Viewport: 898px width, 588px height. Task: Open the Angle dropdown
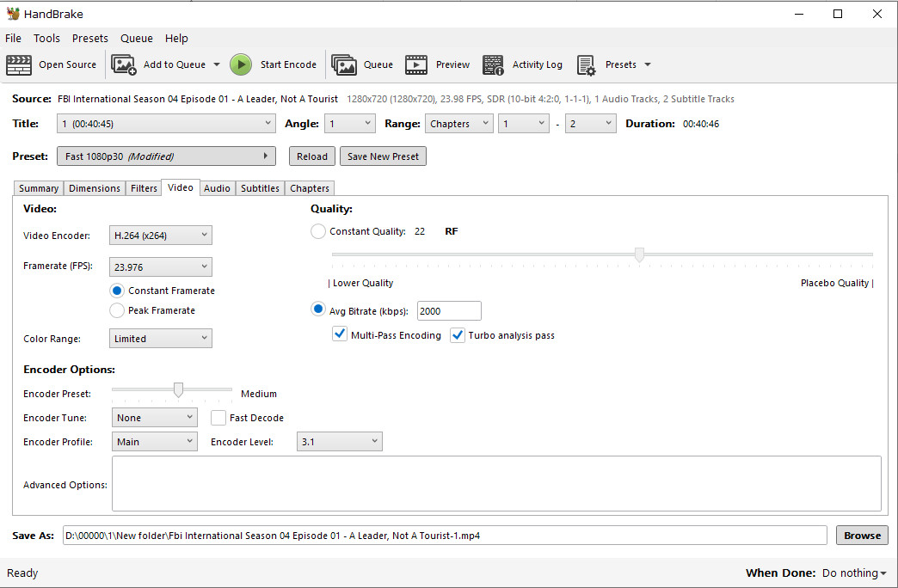coord(350,124)
